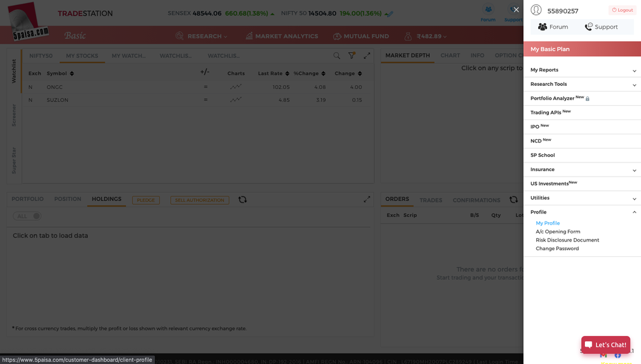Screen dimensions: 641x364
Task: Open watchlist filter funnel icon
Action: coord(351,55)
